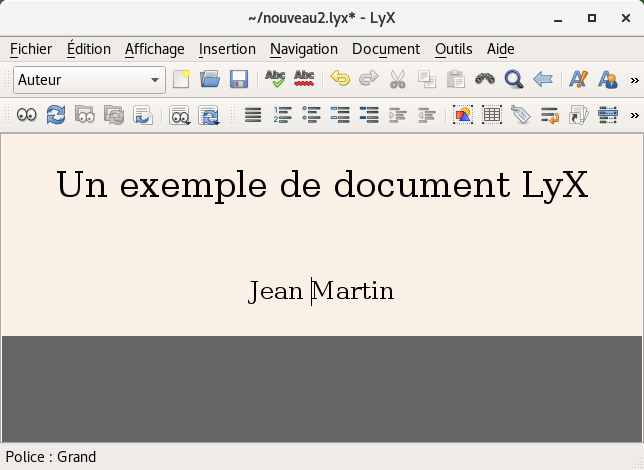
Task: Apply numbered list environment icon
Action: click(x=282, y=115)
